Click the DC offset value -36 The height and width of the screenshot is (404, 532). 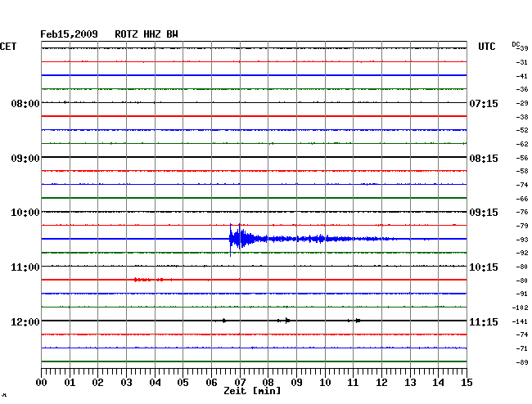522,89
